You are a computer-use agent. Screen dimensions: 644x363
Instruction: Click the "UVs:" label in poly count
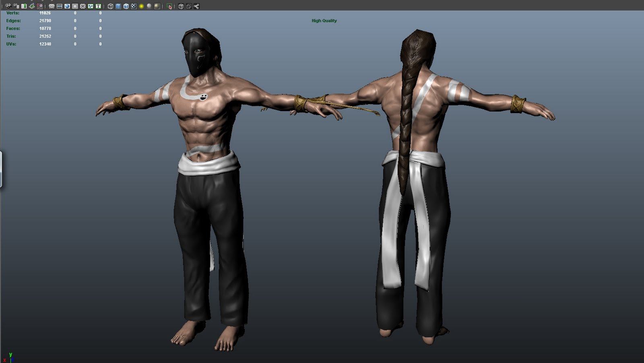pos(11,44)
